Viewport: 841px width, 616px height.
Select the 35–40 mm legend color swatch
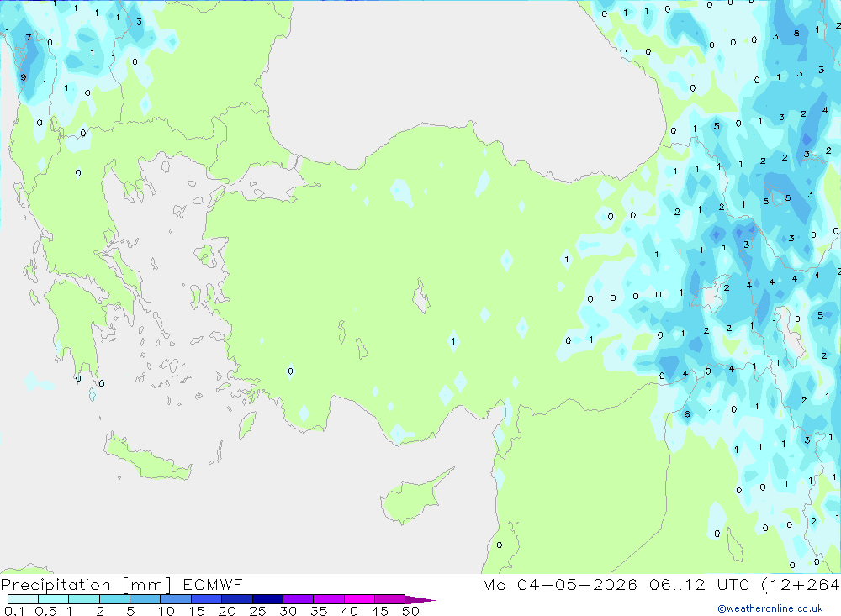[x=329, y=599]
